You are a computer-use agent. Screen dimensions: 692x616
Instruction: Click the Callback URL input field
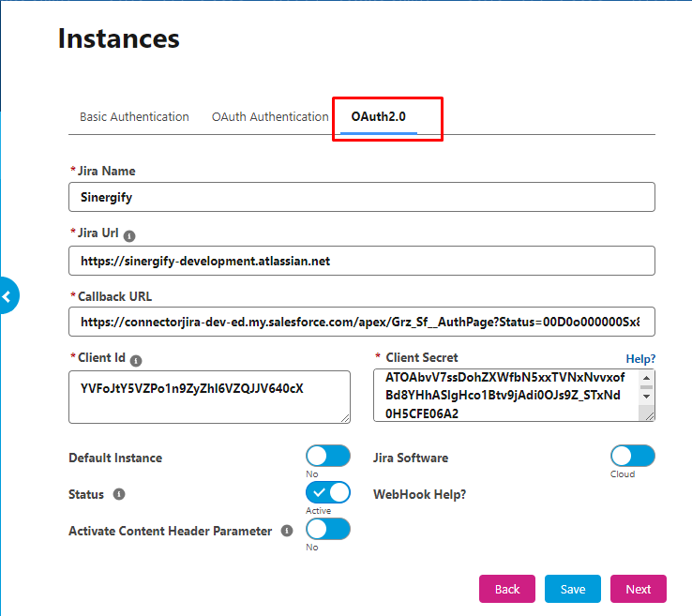tap(362, 322)
